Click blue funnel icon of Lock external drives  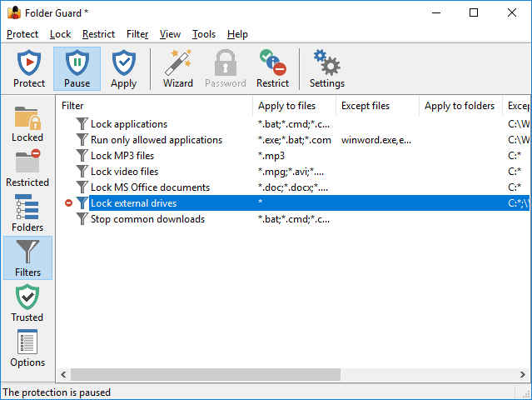click(x=82, y=202)
